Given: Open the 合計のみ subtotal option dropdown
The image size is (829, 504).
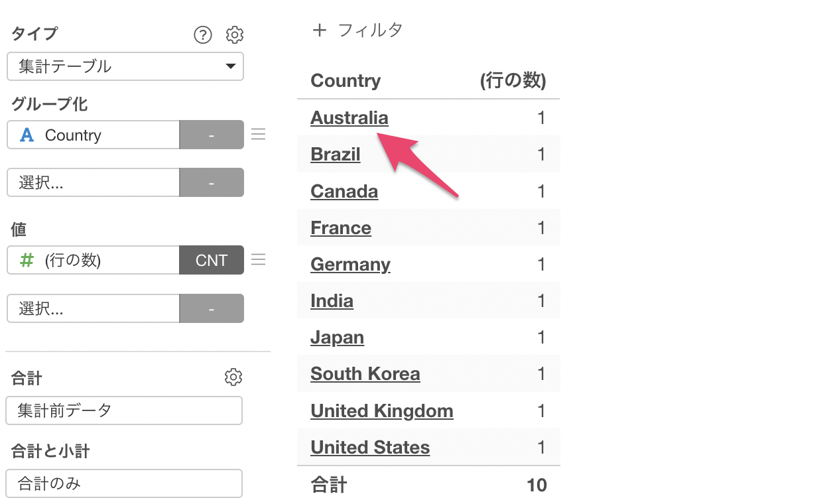Looking at the screenshot, I should click(x=124, y=483).
